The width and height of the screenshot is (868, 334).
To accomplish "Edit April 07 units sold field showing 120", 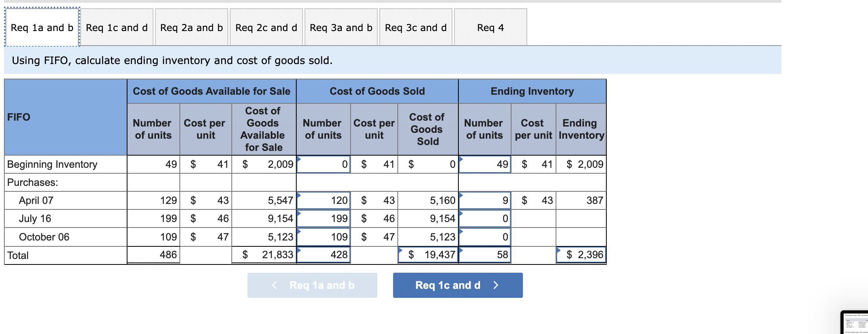I will (x=323, y=200).
